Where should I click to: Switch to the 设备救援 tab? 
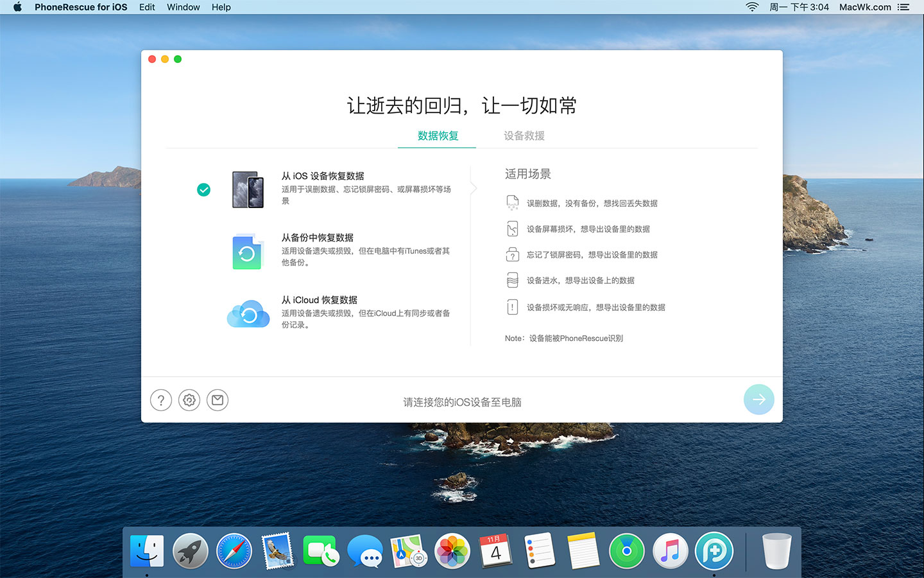[x=524, y=136]
